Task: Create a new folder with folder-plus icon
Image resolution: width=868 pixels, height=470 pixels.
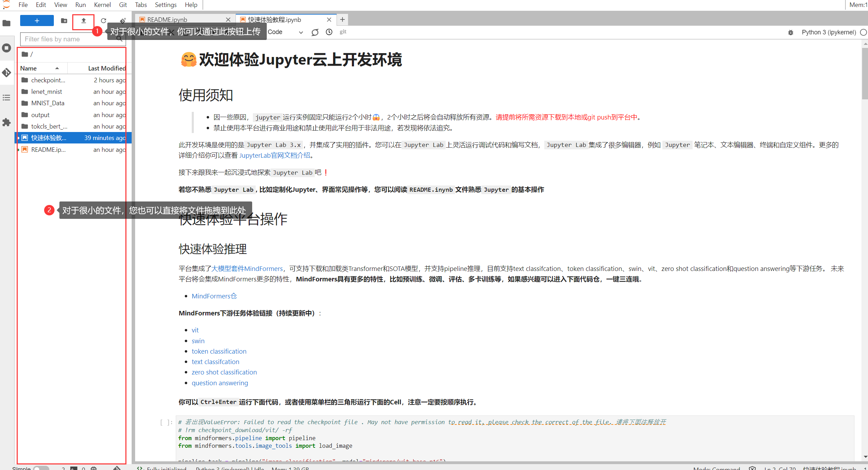Action: point(64,21)
